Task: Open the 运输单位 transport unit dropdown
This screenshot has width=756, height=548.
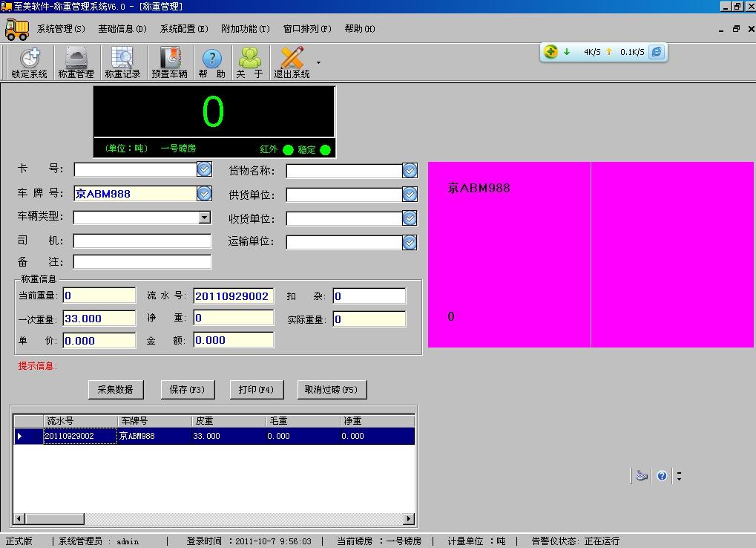Action: click(410, 242)
